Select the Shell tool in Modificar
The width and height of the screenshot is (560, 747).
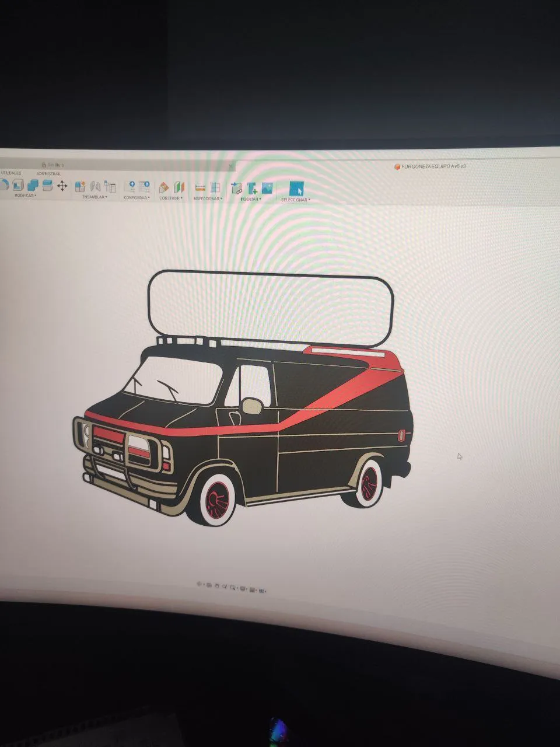coord(17,185)
